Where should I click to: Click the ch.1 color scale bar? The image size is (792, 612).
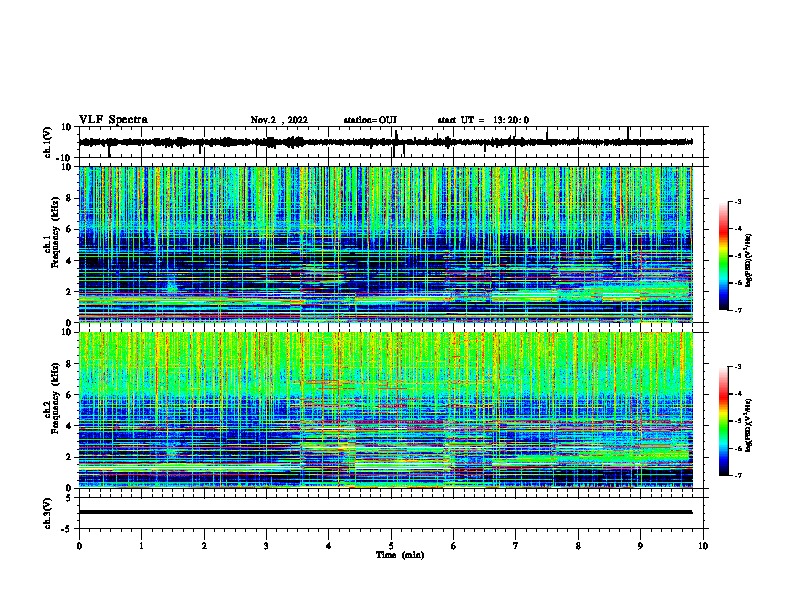724,256
